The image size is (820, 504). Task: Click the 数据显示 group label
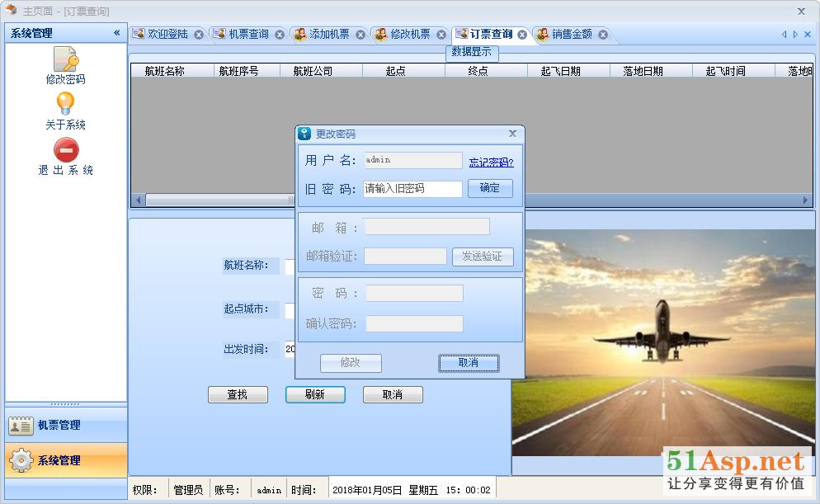pyautogui.click(x=472, y=52)
